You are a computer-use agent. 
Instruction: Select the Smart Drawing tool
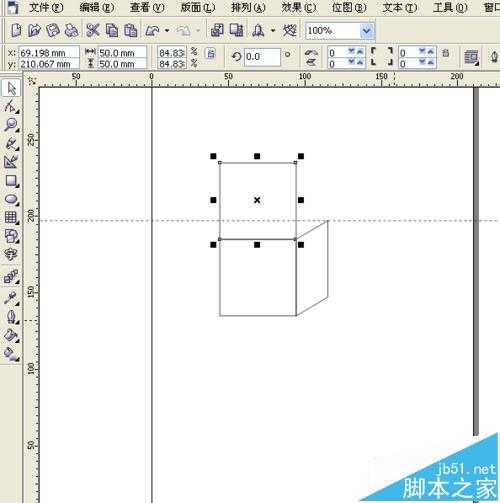[x=11, y=162]
